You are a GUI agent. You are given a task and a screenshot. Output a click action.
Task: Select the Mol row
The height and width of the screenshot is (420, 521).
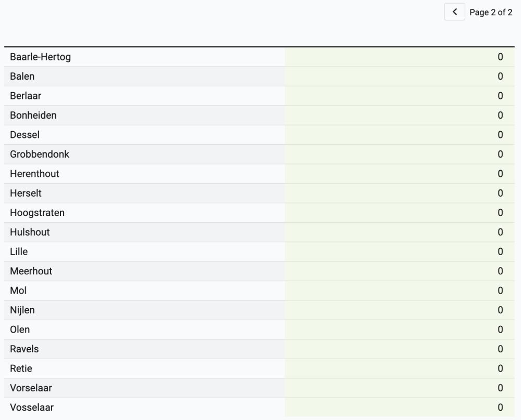[18, 290]
